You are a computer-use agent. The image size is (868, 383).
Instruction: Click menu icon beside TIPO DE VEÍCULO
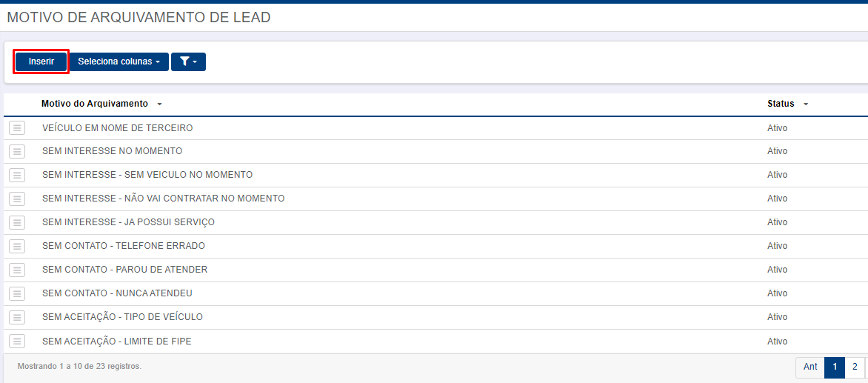(17, 317)
